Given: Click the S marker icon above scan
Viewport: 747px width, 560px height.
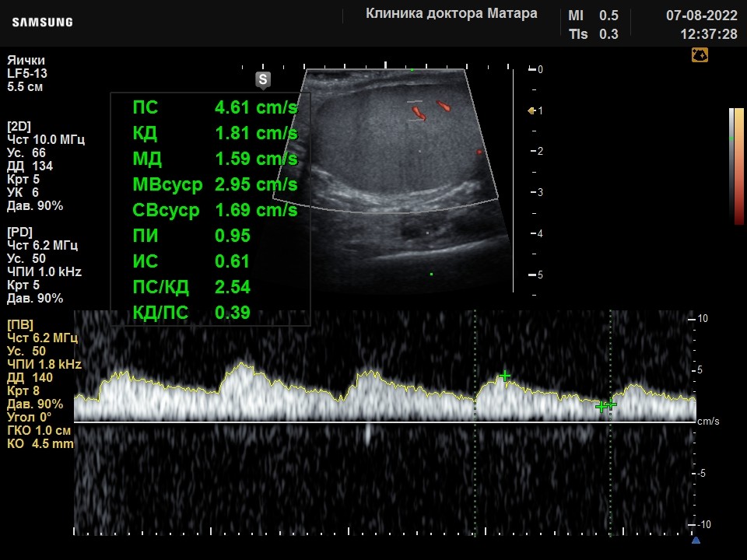Looking at the screenshot, I should tap(263, 80).
